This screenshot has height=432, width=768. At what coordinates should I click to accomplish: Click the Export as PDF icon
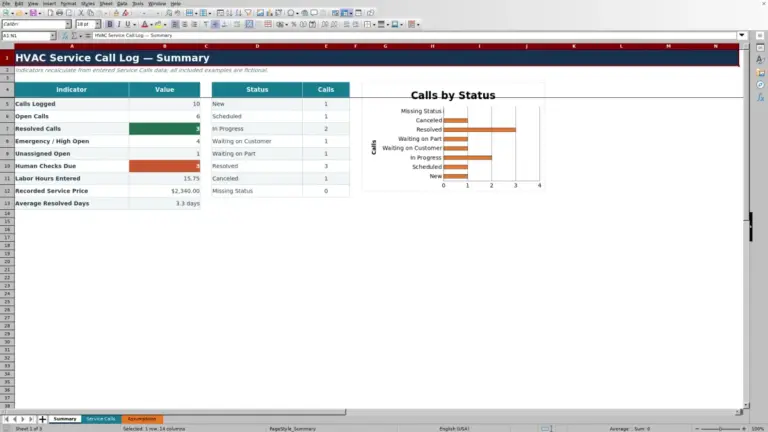50,13
